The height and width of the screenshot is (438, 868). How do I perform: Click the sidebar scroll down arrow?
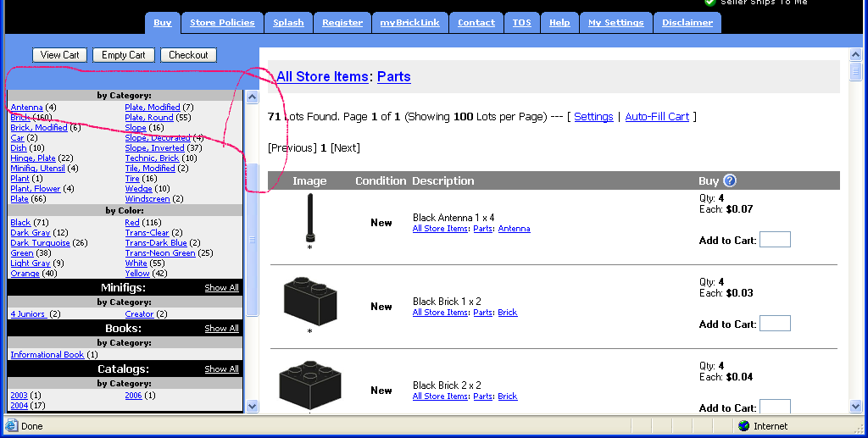(x=252, y=407)
